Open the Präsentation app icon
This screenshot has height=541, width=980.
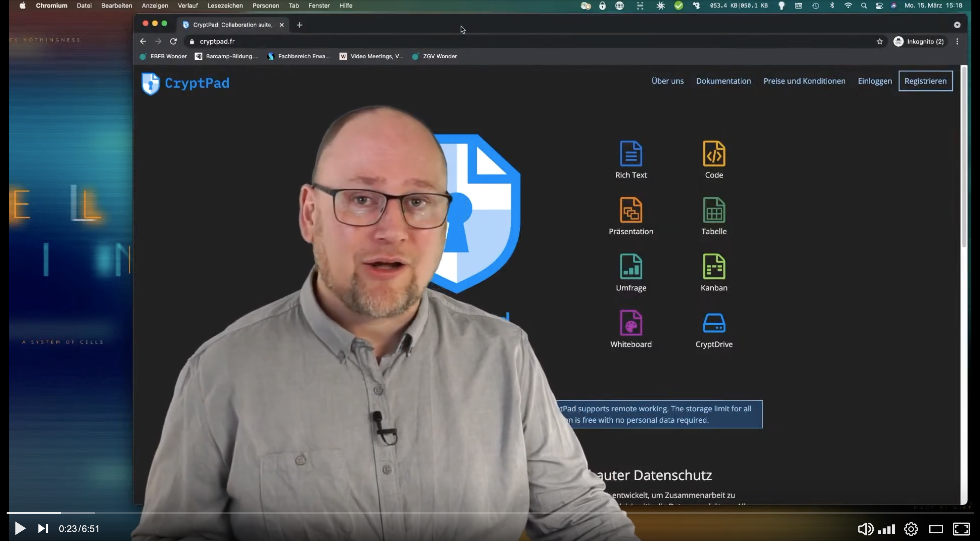[631, 210]
